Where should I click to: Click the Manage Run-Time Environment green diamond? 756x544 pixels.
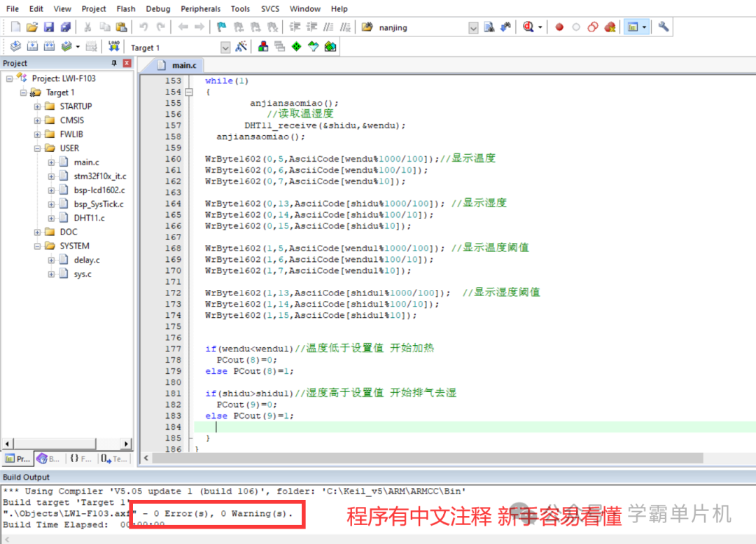click(297, 46)
